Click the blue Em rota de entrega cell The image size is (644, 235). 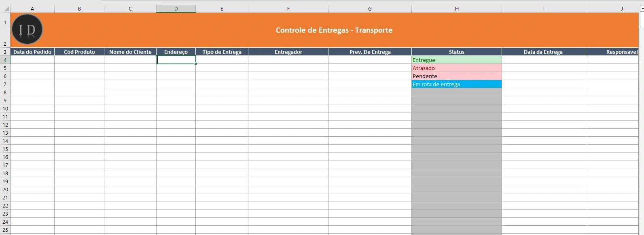coord(457,84)
